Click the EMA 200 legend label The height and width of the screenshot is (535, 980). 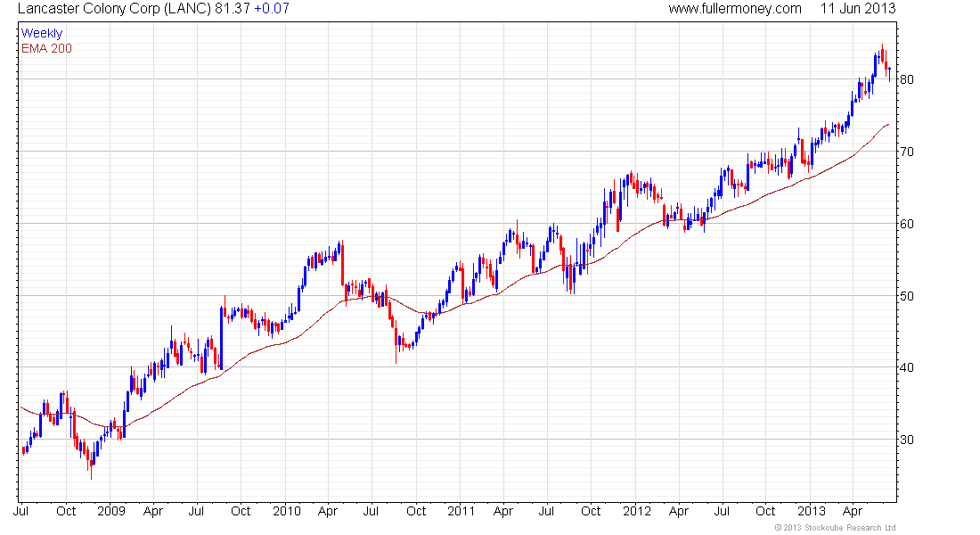pos(47,49)
